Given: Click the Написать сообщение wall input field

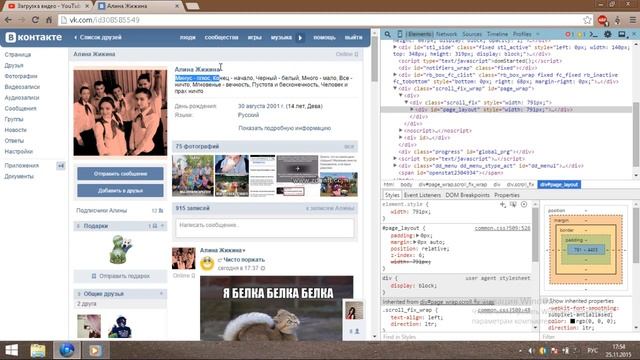Looking at the screenshot, I should (x=264, y=228).
